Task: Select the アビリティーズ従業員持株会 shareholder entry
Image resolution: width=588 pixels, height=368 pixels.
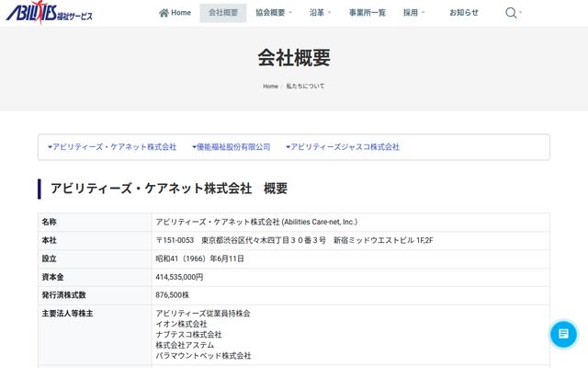Action: (203, 314)
